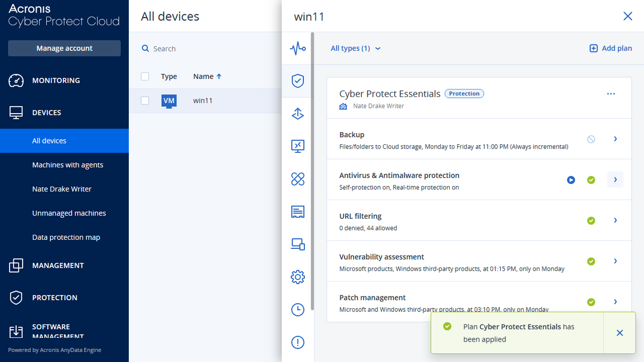Select the checkbox next to win11
Screen dimensions: 644x362
pyautogui.click(x=145, y=101)
